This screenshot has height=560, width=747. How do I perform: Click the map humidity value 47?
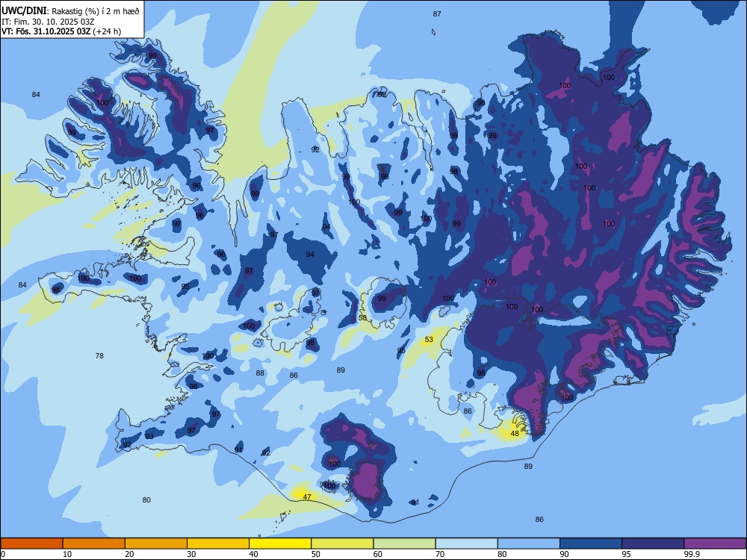pos(307,497)
